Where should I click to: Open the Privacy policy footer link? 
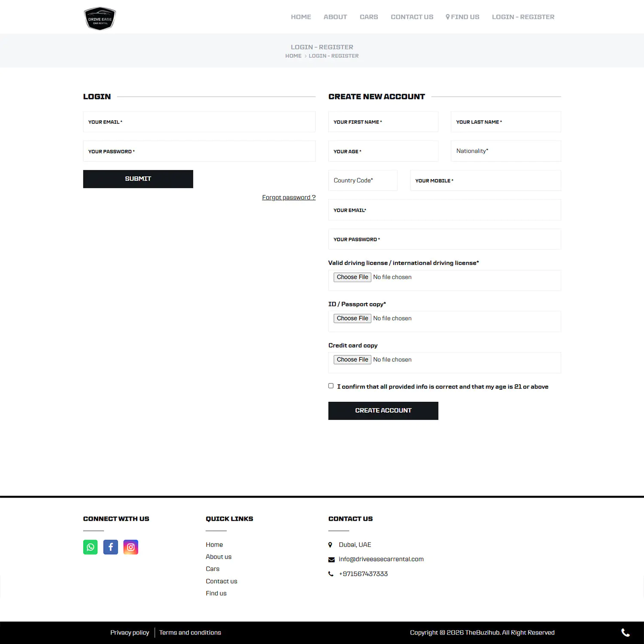[x=130, y=633]
